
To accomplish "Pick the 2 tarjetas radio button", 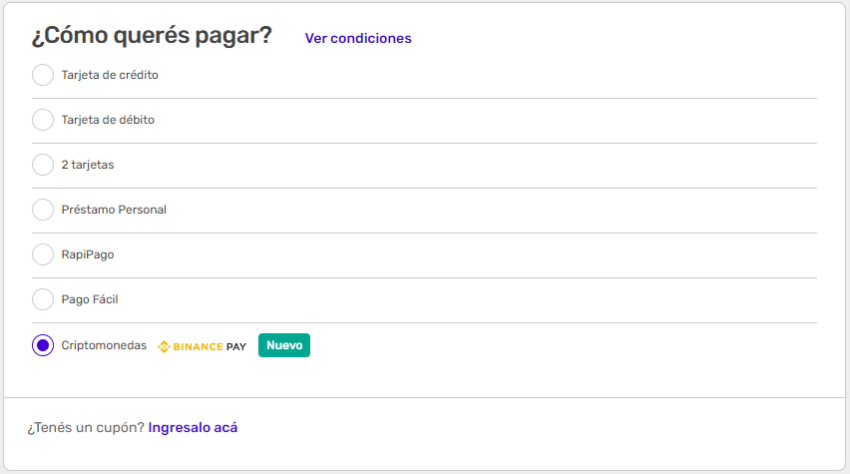I will click(43, 165).
